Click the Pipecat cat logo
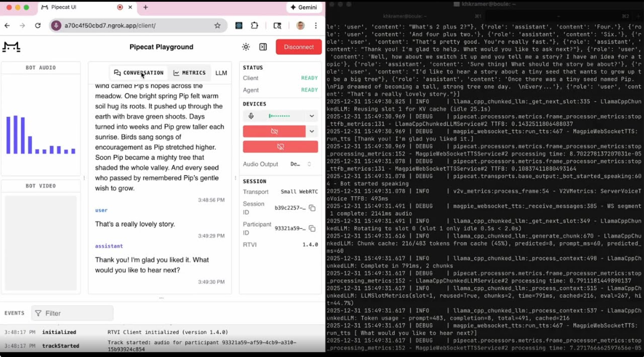Screen dimensions: 644x357 [x=11, y=47]
